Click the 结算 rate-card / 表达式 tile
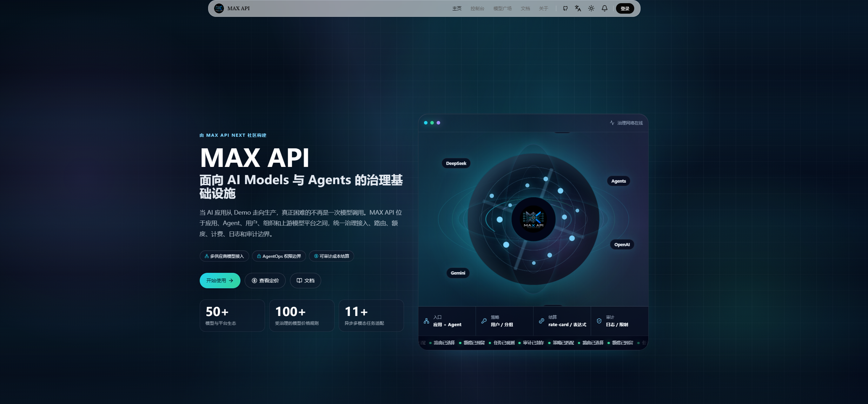 click(x=562, y=321)
